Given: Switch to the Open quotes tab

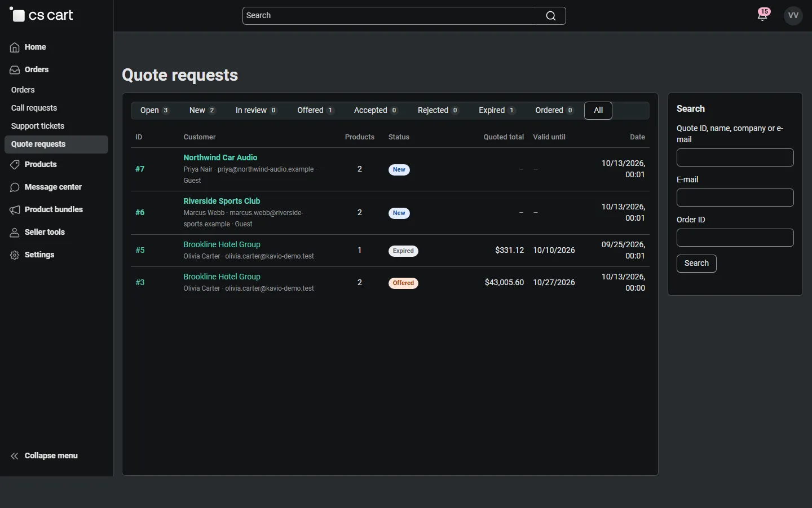Looking at the screenshot, I should click(x=155, y=111).
